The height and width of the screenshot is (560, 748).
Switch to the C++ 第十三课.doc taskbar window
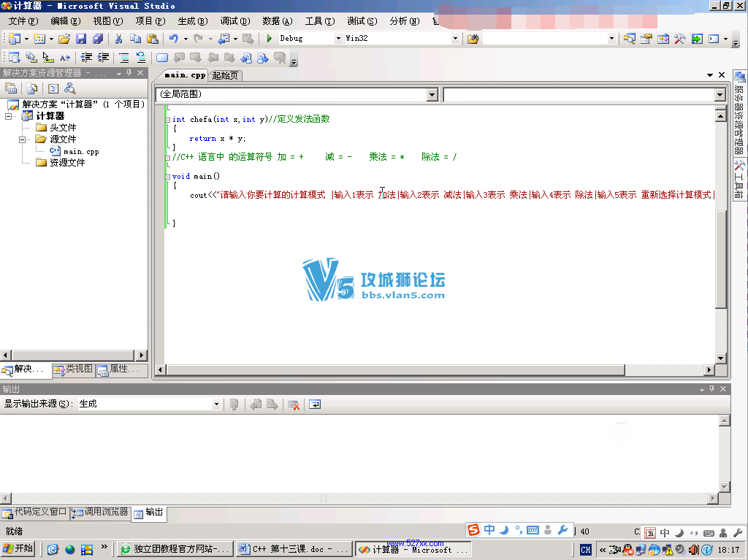click(x=294, y=550)
